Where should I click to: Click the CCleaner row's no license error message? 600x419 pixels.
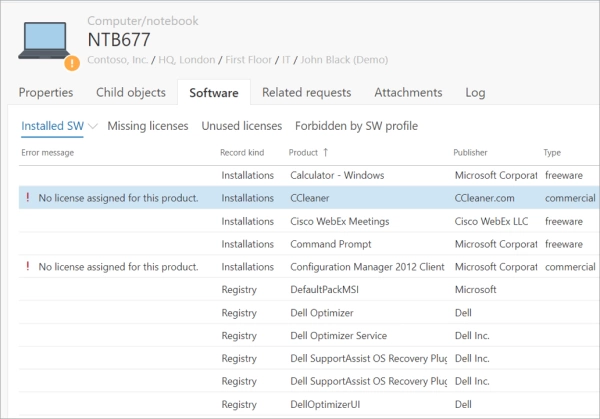click(118, 198)
